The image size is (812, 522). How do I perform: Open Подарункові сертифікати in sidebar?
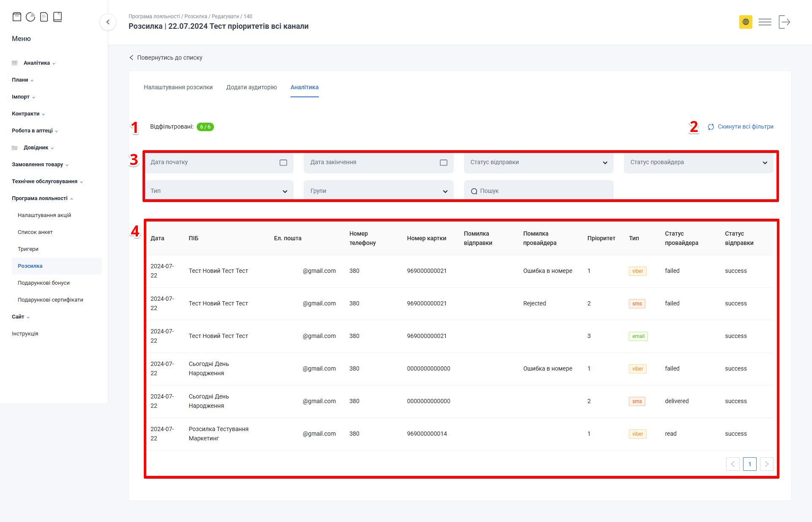tap(50, 300)
